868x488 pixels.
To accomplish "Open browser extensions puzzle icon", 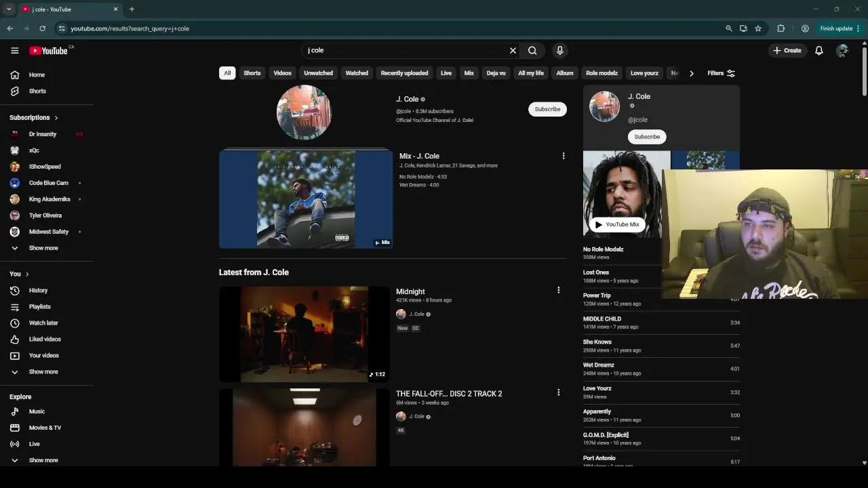I will coord(781,28).
